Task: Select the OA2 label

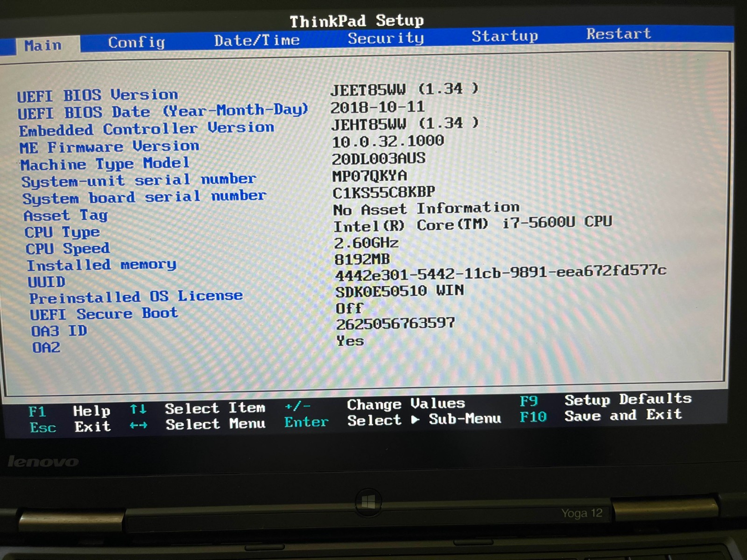Action: click(46, 348)
